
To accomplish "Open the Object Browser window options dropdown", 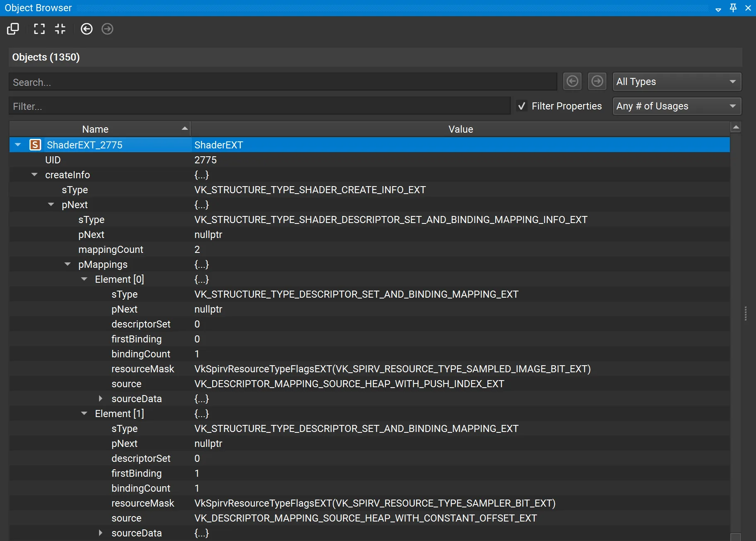I will tap(718, 9).
